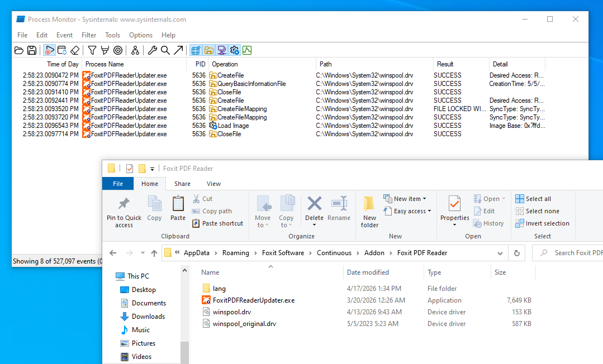
Task: Click Paste in the Explorer ribbon
Action: click(x=178, y=208)
